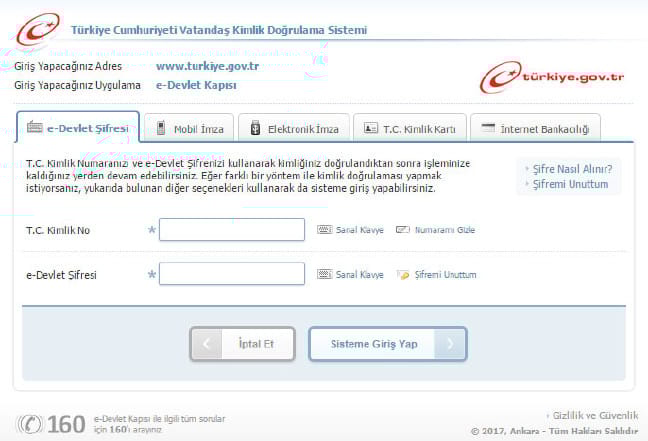Click the left arrow on İptal Et
The image size is (648, 441).
(206, 344)
